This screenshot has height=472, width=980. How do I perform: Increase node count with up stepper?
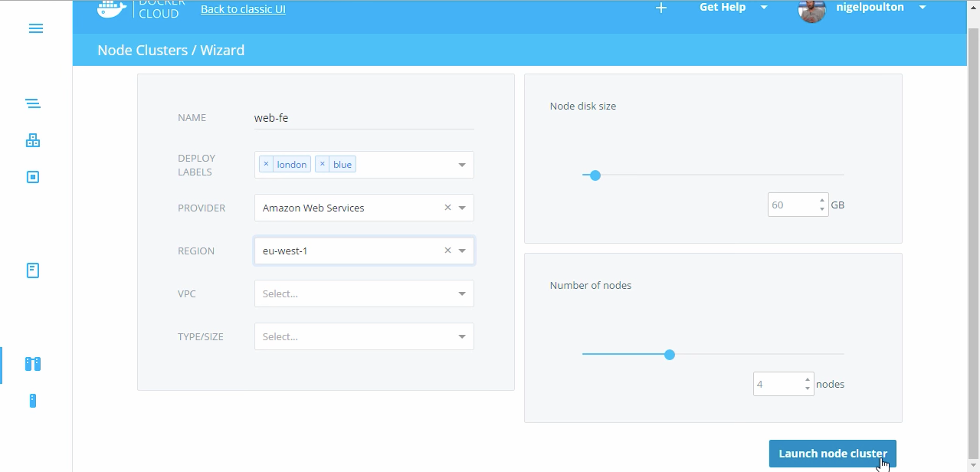point(808,379)
